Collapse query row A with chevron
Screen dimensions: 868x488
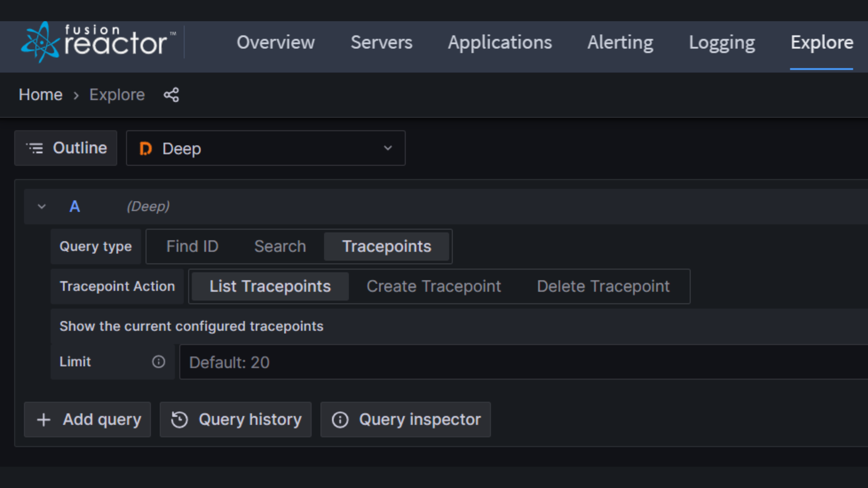tap(42, 206)
